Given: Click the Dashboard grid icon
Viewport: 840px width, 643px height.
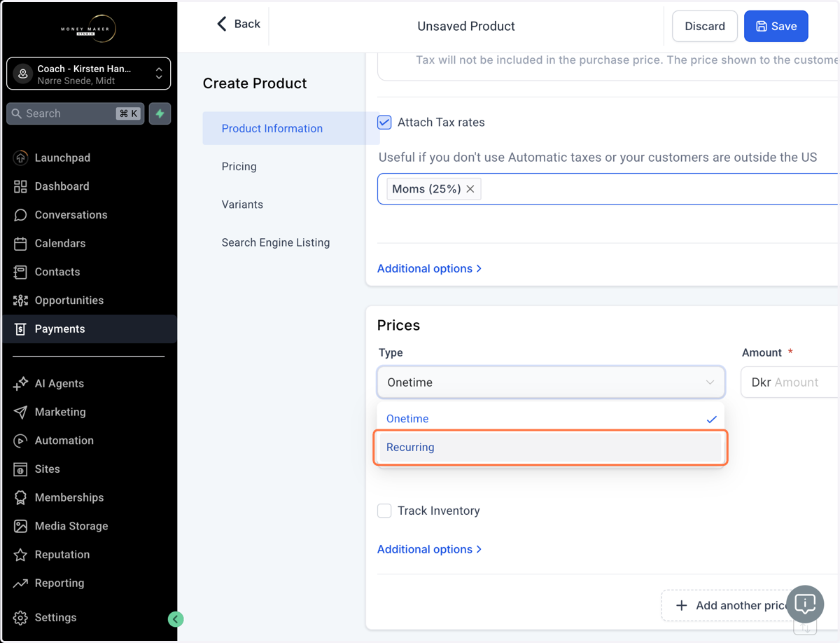Looking at the screenshot, I should [20, 186].
